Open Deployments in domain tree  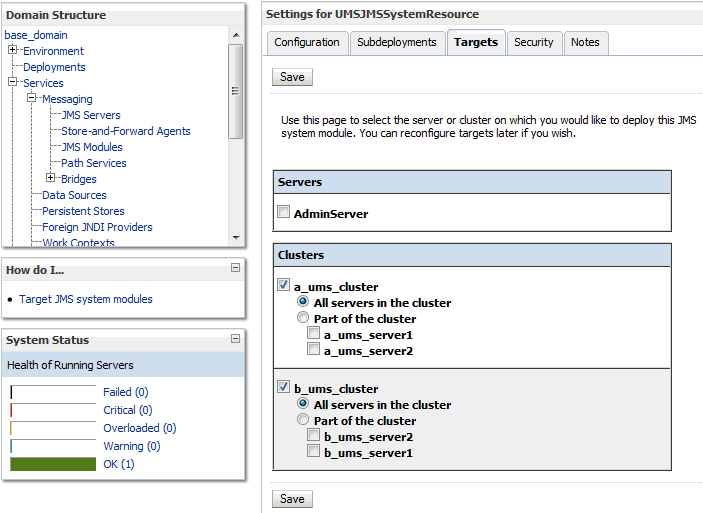point(54,67)
